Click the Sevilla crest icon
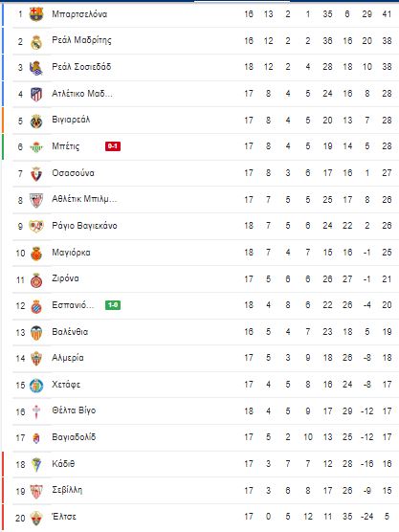399x532 pixels. (x=36, y=491)
